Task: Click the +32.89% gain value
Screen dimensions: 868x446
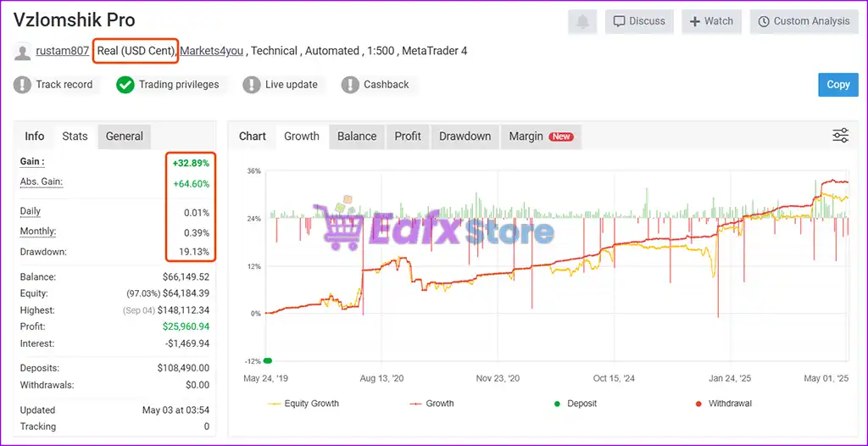Action: click(x=191, y=164)
